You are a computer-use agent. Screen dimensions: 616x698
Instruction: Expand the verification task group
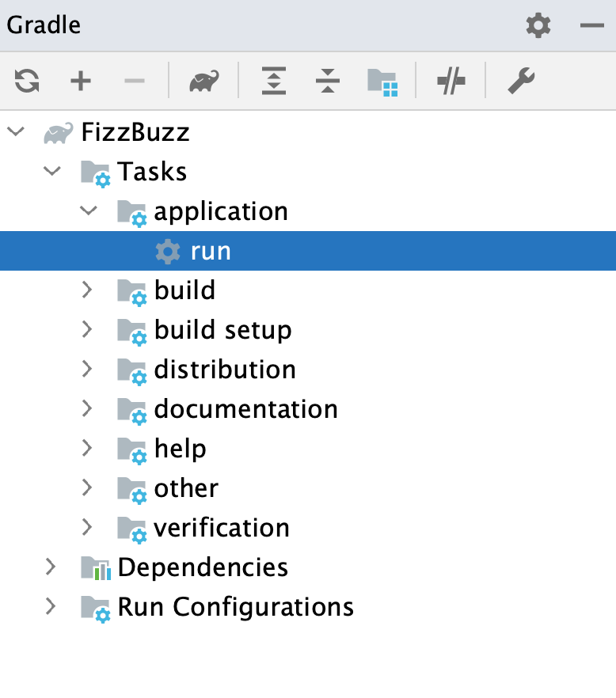click(87, 527)
